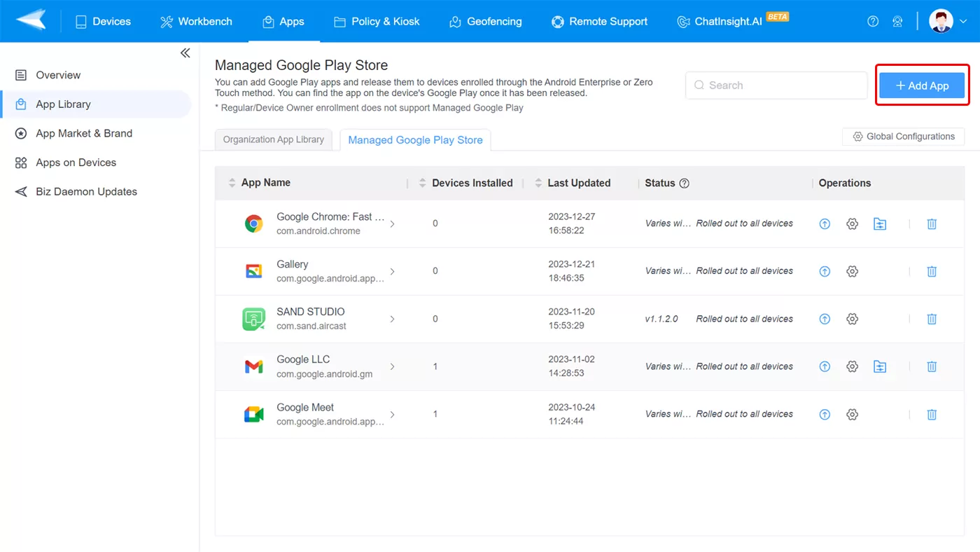Click release icon for Google Chrome

point(825,224)
